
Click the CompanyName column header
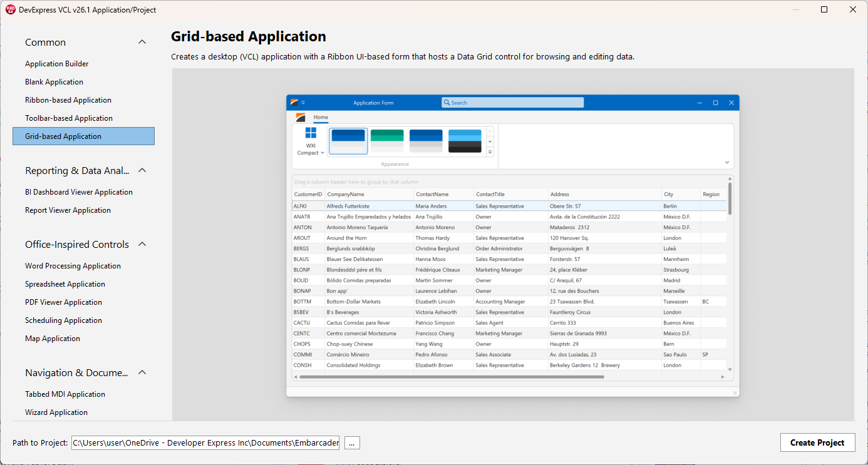[x=369, y=194]
